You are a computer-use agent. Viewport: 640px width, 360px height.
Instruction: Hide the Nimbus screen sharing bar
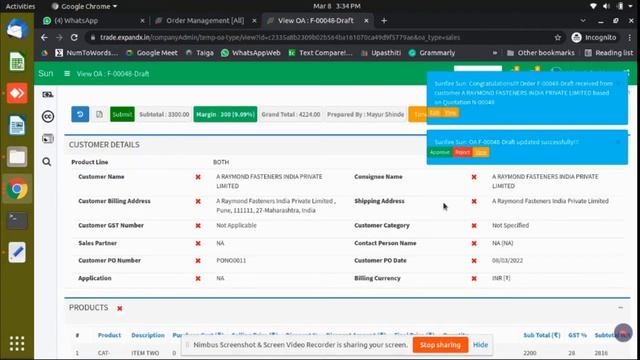tap(480, 345)
